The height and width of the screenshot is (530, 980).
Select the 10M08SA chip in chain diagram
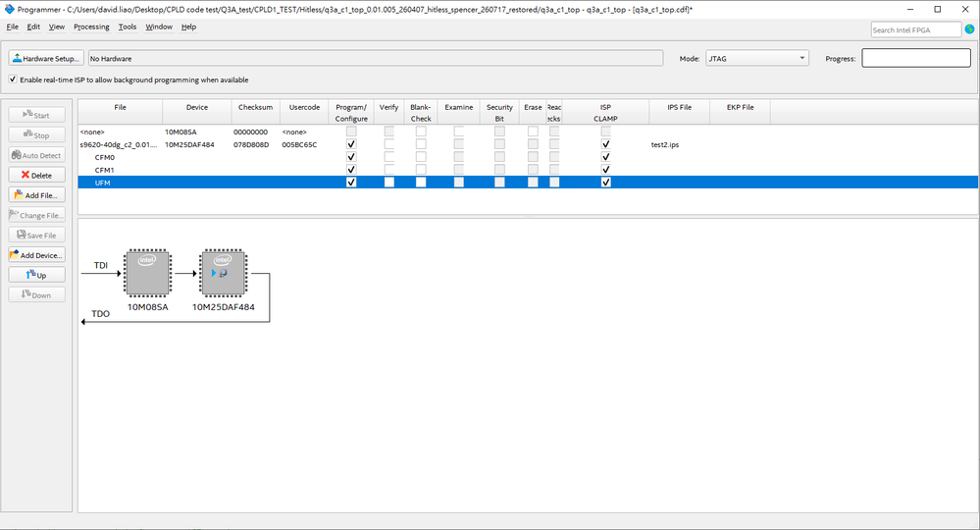click(x=147, y=273)
